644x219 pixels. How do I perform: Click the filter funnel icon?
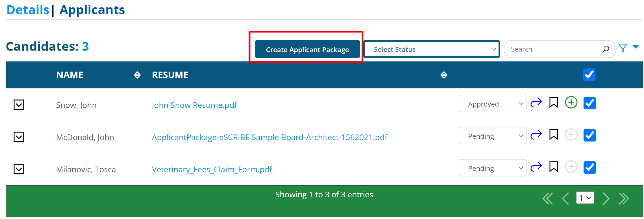click(623, 48)
